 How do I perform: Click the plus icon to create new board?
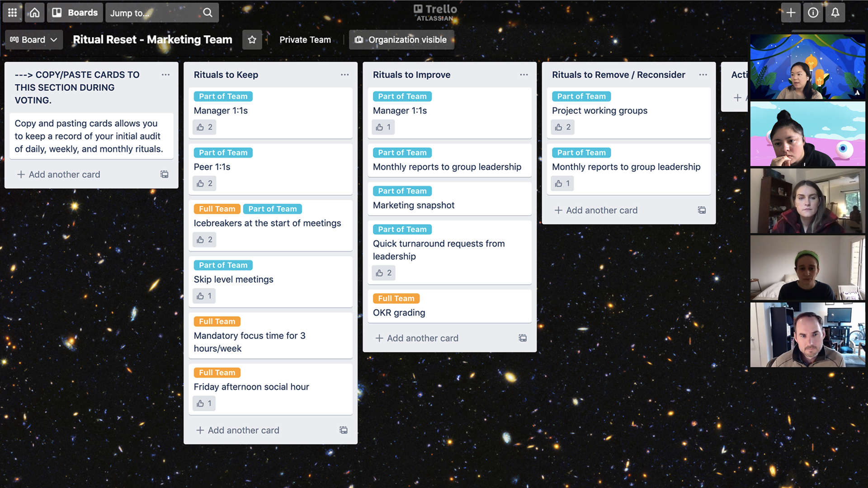(791, 13)
